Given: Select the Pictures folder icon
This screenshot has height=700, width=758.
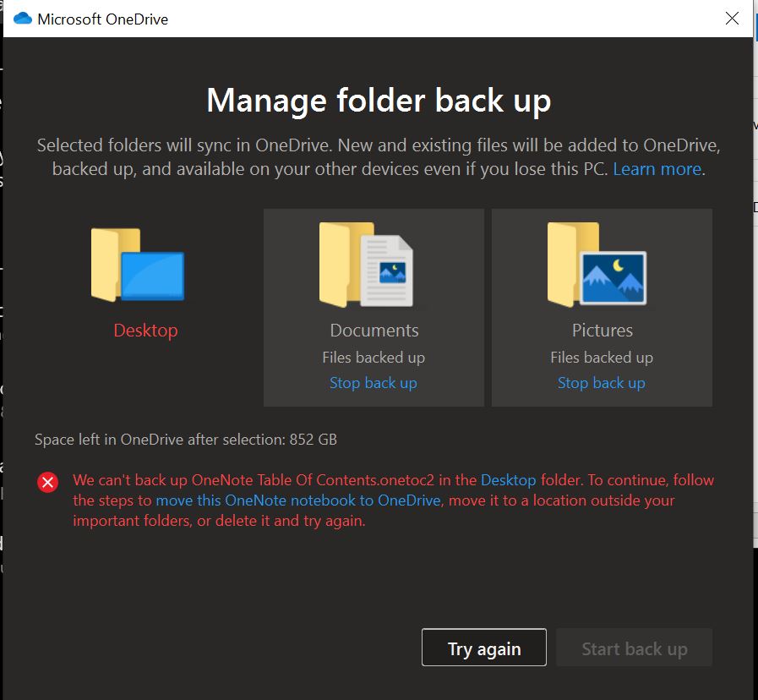Looking at the screenshot, I should (x=597, y=265).
